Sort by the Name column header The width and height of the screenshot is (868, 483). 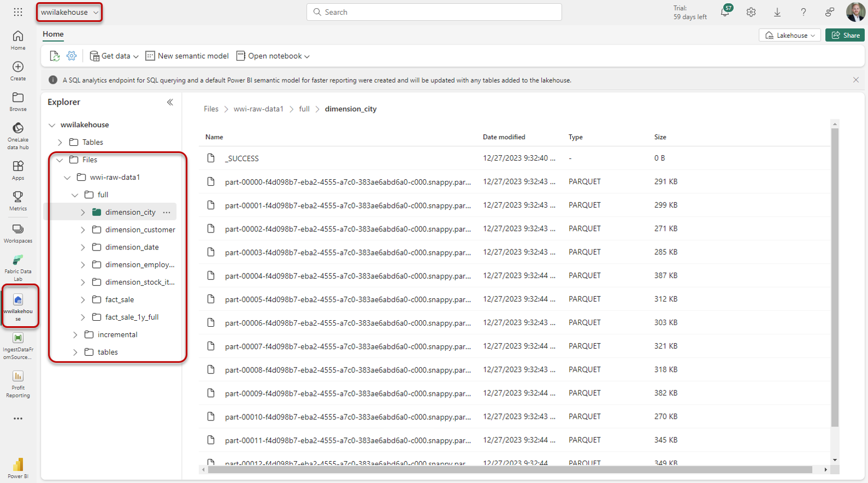[214, 137]
